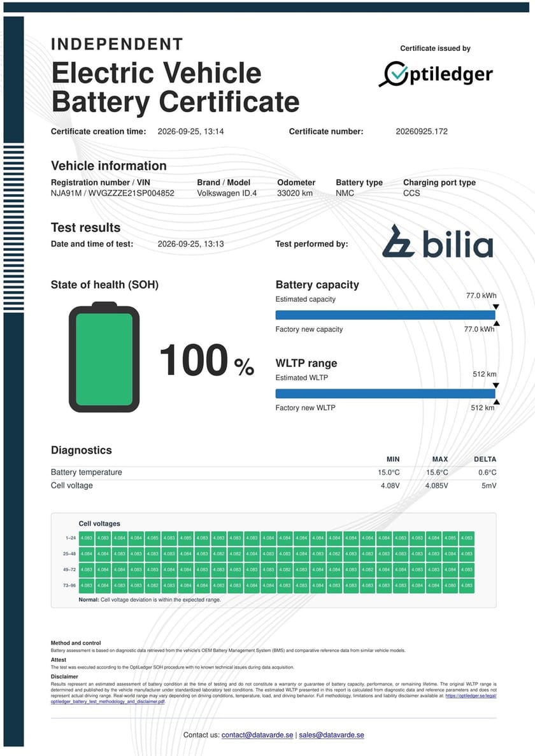Select certificate creation time 2026-09-25, 13:14
535x756 pixels.
tap(191, 131)
